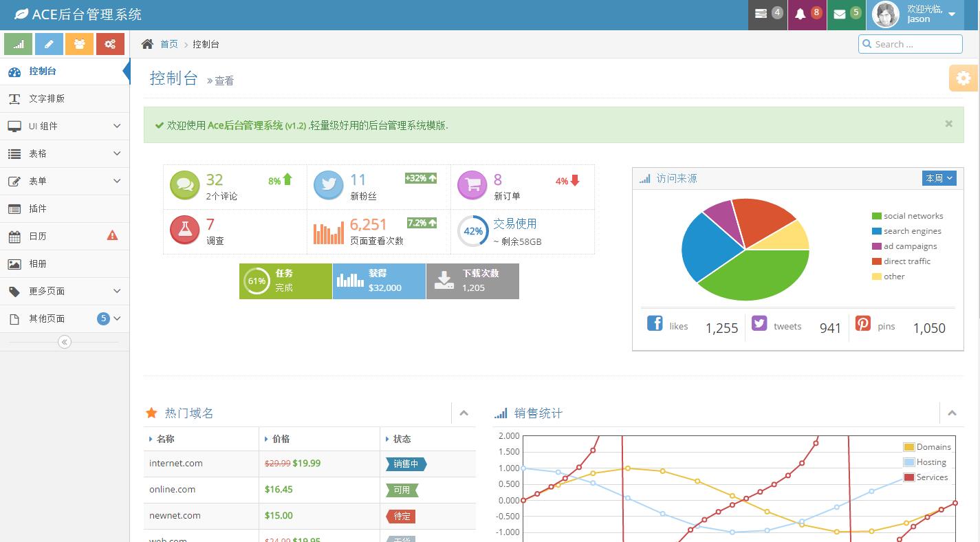Click the orange users shortcut button
Viewport: 980px width, 542px height.
pos(79,44)
